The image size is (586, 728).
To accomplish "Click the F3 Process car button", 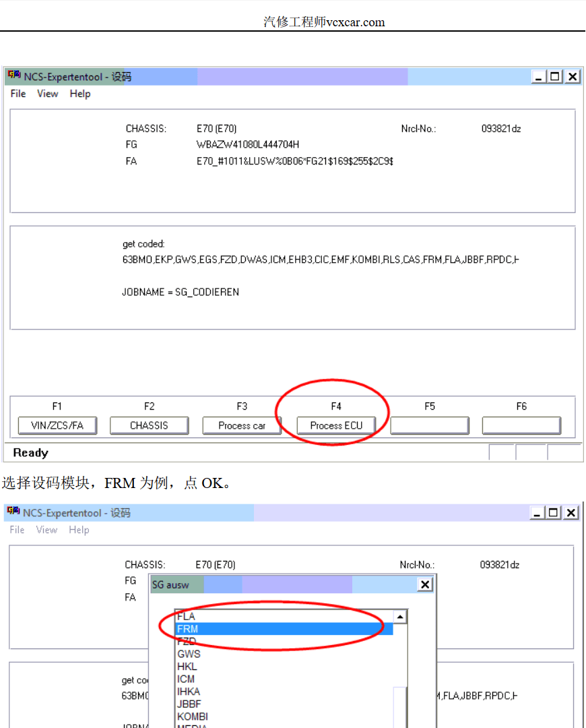I will [x=242, y=425].
